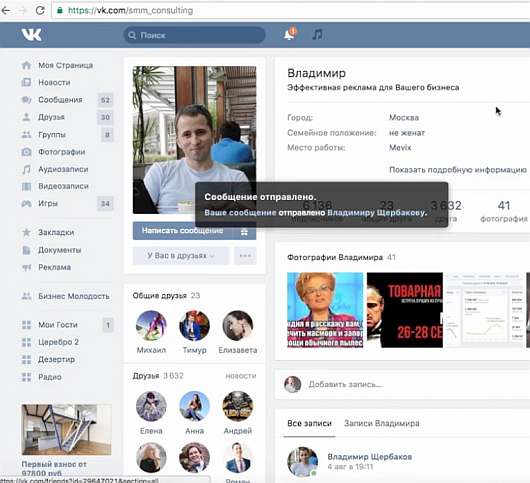Open the ТОВАРНАЯ poster photo thumbnail
The image size is (530, 483).
(x=405, y=310)
